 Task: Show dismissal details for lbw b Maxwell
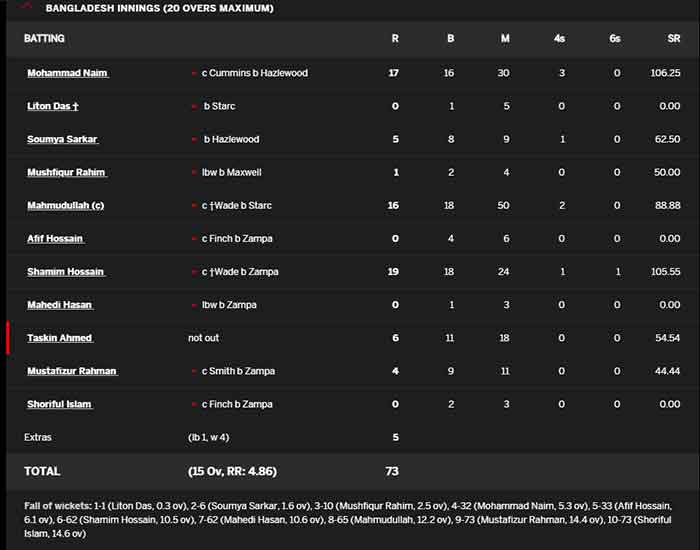point(194,172)
